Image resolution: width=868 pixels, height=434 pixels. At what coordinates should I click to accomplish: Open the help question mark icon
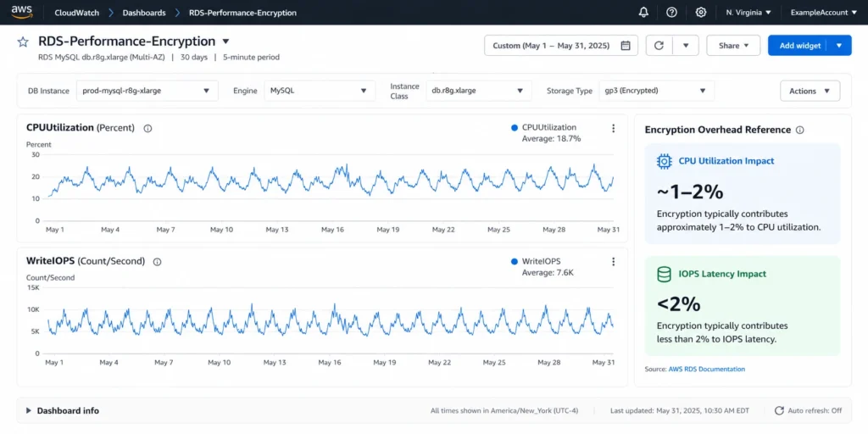point(671,12)
